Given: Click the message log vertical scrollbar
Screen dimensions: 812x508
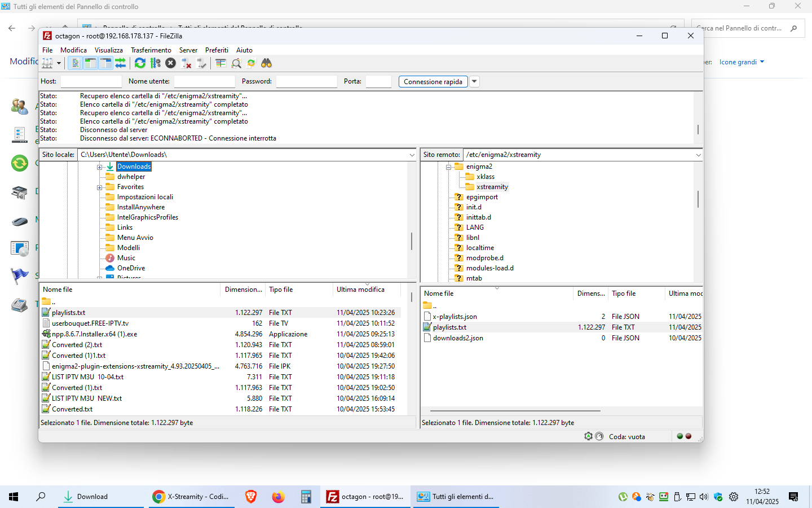Looking at the screenshot, I should pyautogui.click(x=698, y=129).
